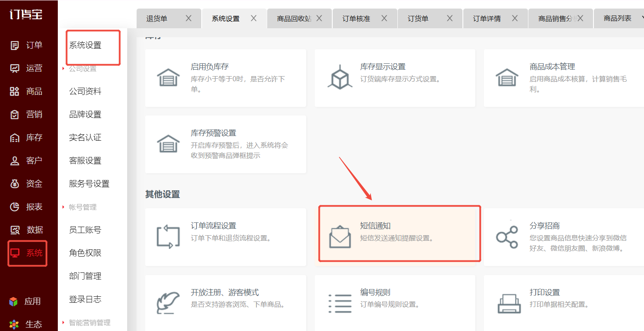Image resolution: width=644 pixels, height=331 pixels.
Task: Open the 资金 money bag icon
Action: pyautogui.click(x=15, y=184)
